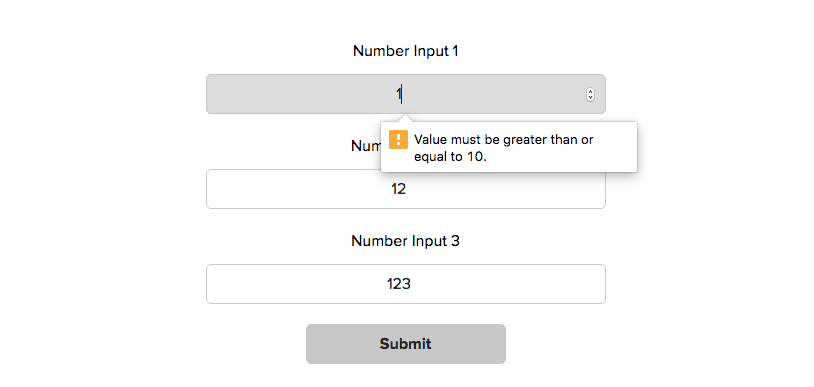Screen dimensions: 814x387
Task: Select the validation message text in tooltip
Action: point(504,148)
